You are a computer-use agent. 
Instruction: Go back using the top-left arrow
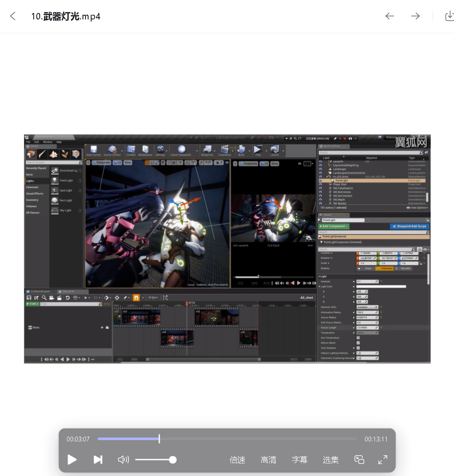coord(13,16)
